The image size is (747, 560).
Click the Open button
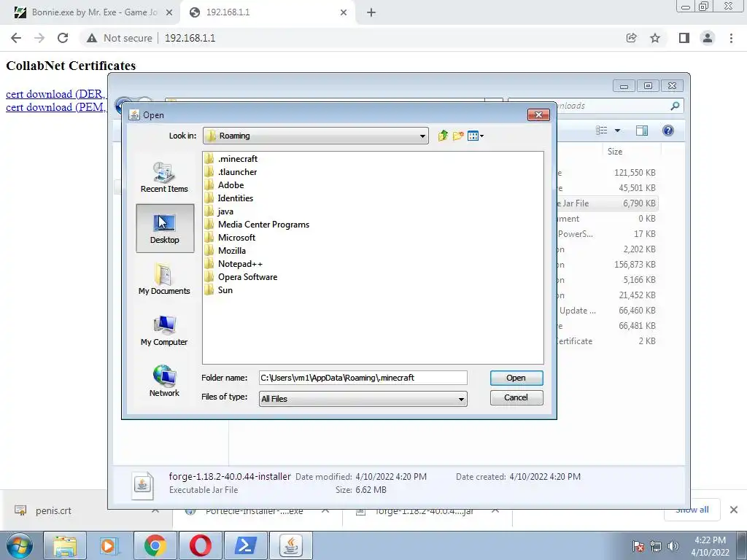click(x=516, y=378)
